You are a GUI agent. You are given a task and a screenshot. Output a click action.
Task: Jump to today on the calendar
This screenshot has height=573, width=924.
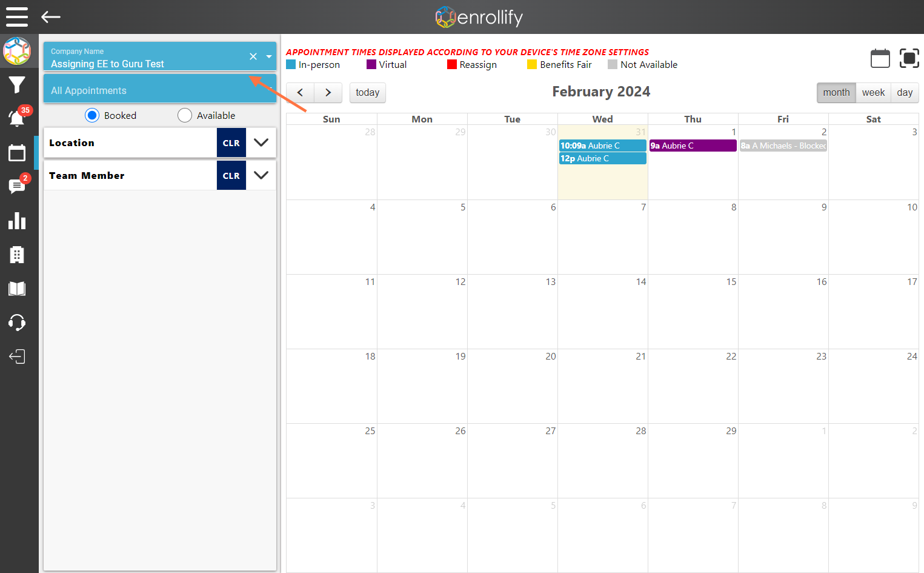(x=368, y=93)
